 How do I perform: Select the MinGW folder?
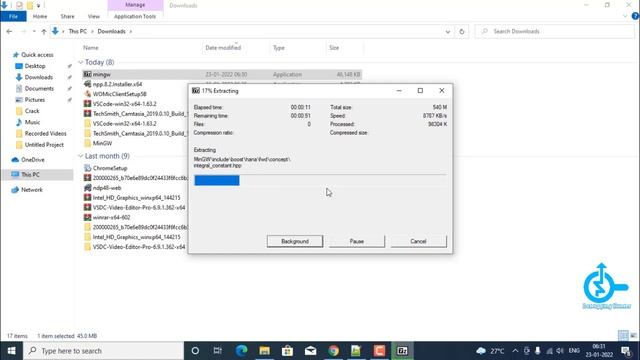click(x=102, y=143)
